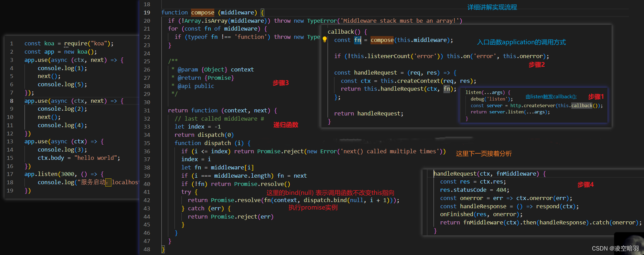Screen dimensions: 644x255
Task: Click the "return server.listen(...args);" line
Action: [510, 112]
